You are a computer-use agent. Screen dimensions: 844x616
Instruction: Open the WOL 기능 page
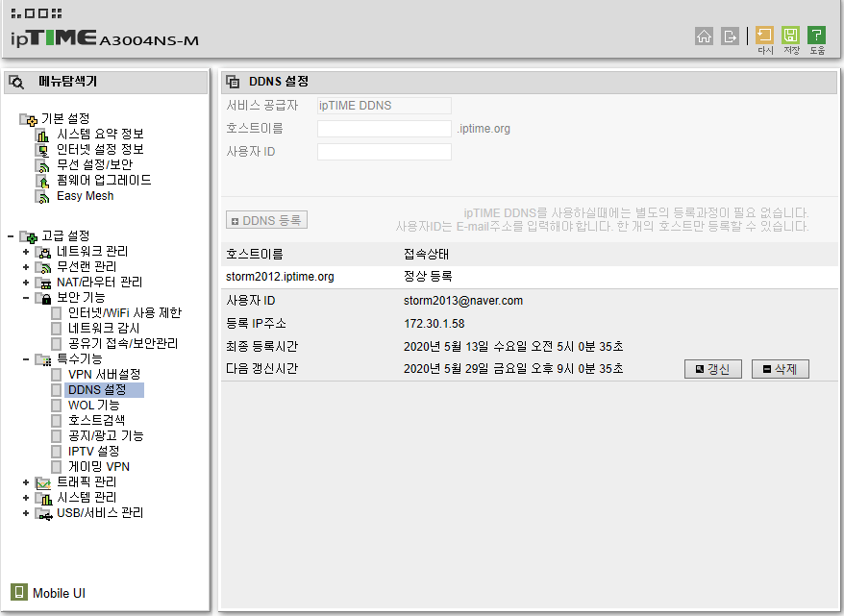pos(93,406)
